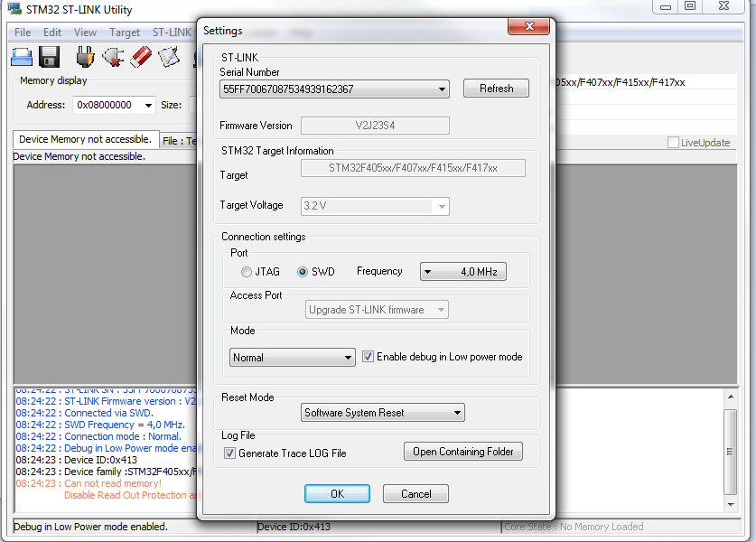Viewport: 756px width, 542px height.
Task: Open the ST-LINK menu
Action: (173, 33)
